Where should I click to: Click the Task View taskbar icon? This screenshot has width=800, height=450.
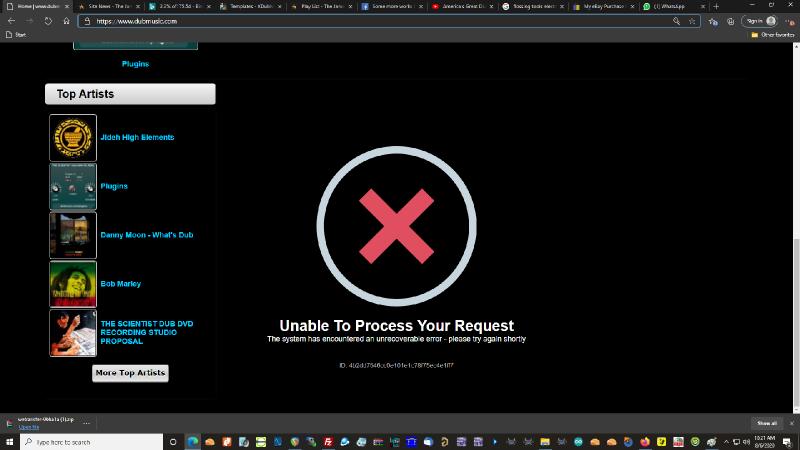(x=172, y=441)
